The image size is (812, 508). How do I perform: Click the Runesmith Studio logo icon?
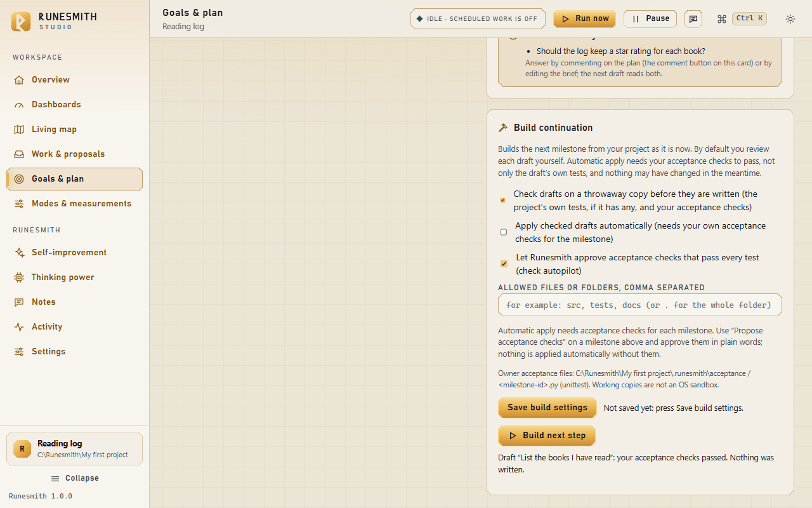[x=21, y=21]
